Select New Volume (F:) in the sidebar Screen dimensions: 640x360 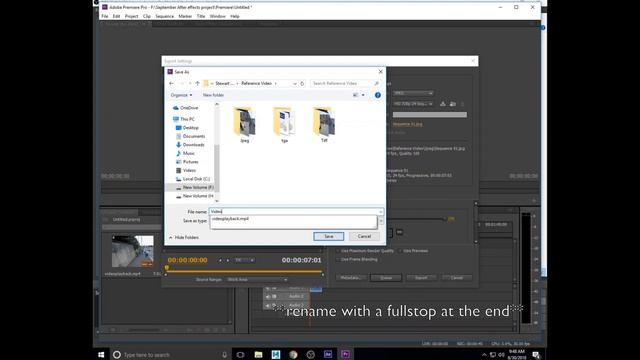[194, 187]
